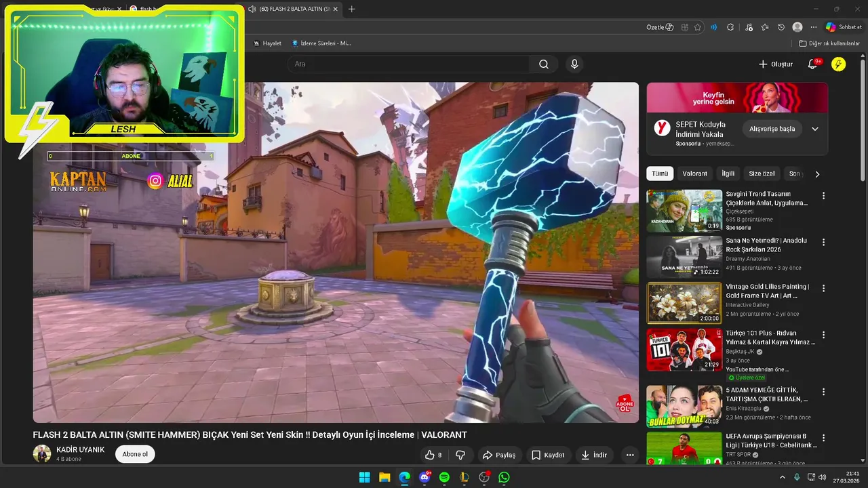Image resolution: width=868 pixels, height=488 pixels.
Task: Download video with İndir button
Action: 594,455
